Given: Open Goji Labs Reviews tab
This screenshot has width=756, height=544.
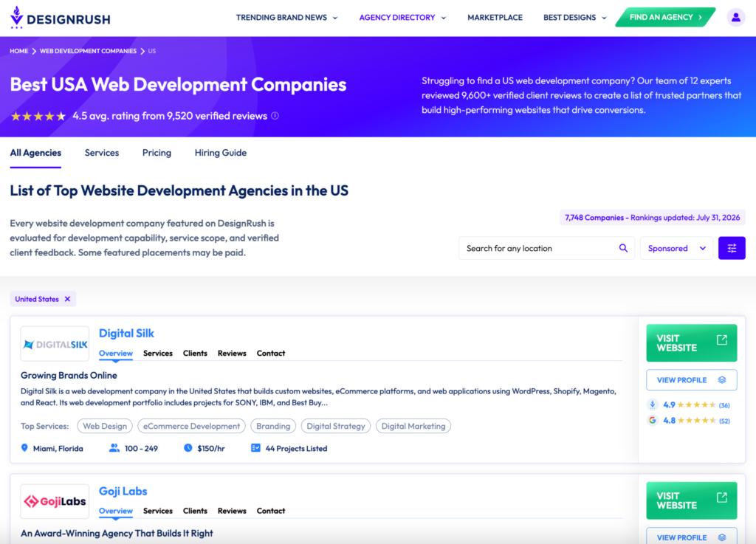Looking at the screenshot, I should pos(232,511).
